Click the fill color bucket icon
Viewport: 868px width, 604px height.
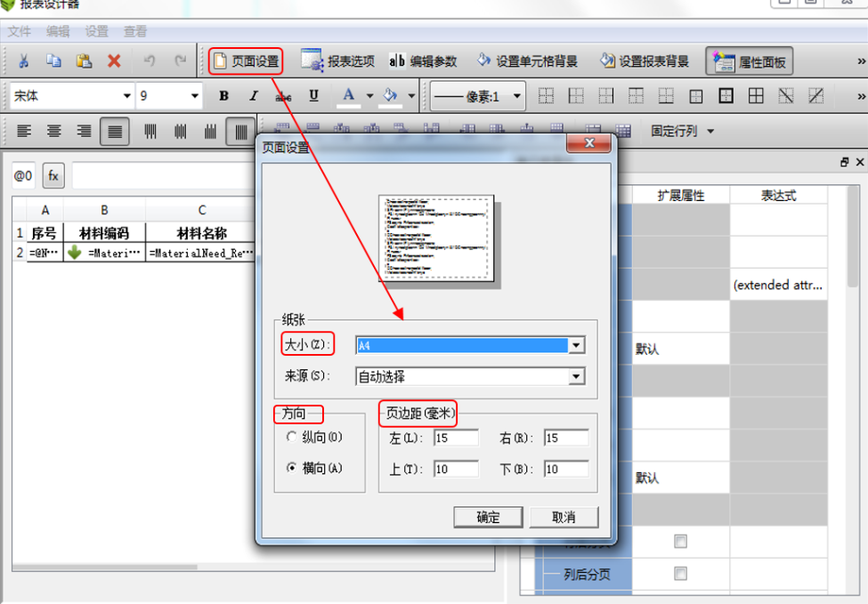pos(390,96)
